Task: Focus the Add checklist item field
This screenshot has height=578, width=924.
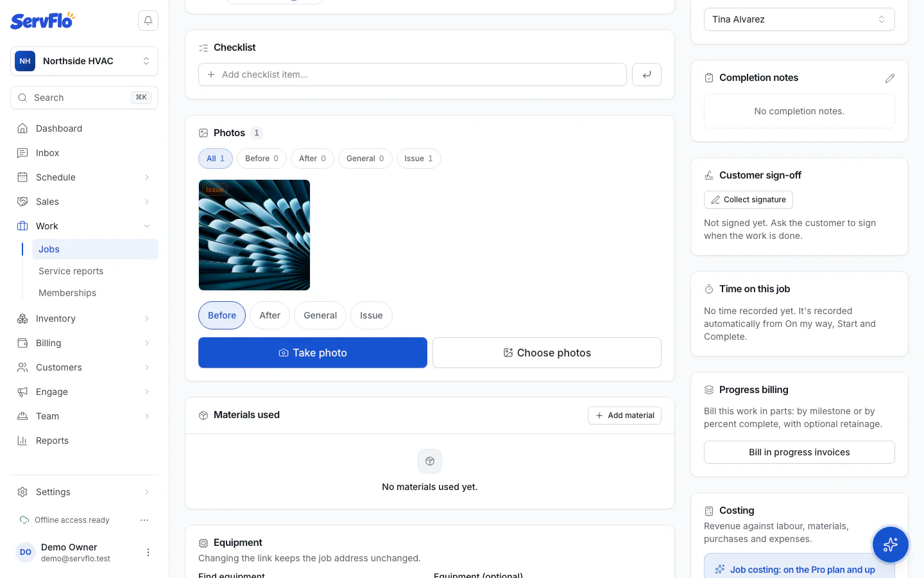Action: tap(412, 74)
